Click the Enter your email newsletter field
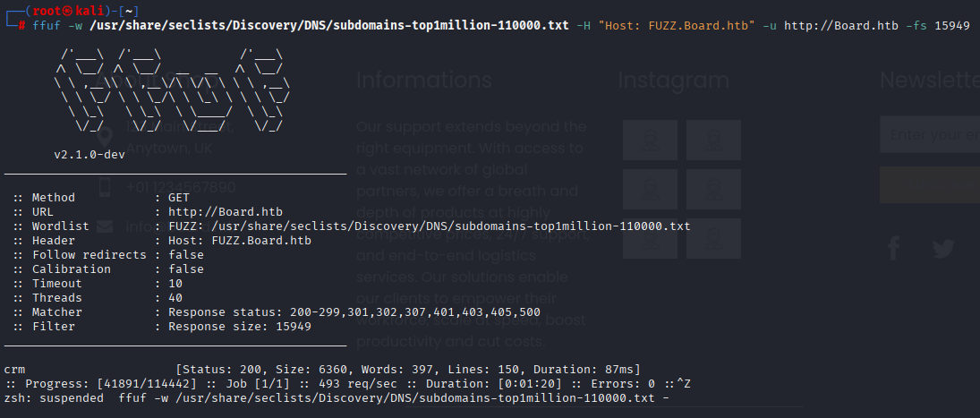 tap(930, 134)
